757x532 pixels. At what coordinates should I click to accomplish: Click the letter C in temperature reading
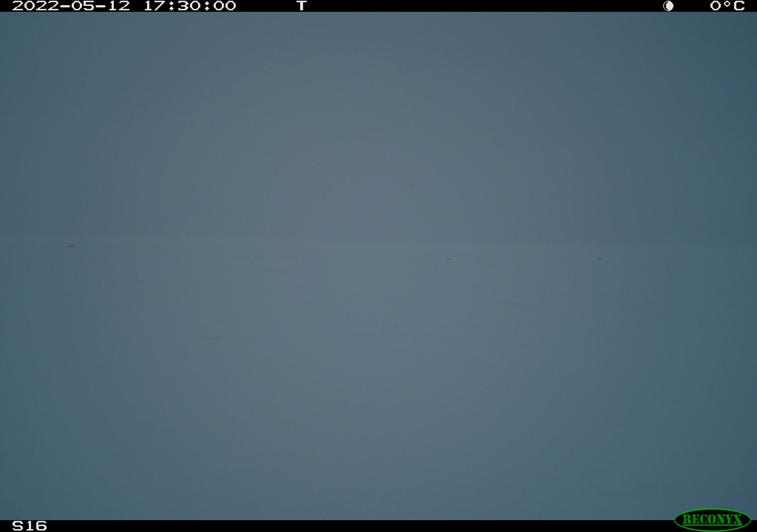click(739, 6)
